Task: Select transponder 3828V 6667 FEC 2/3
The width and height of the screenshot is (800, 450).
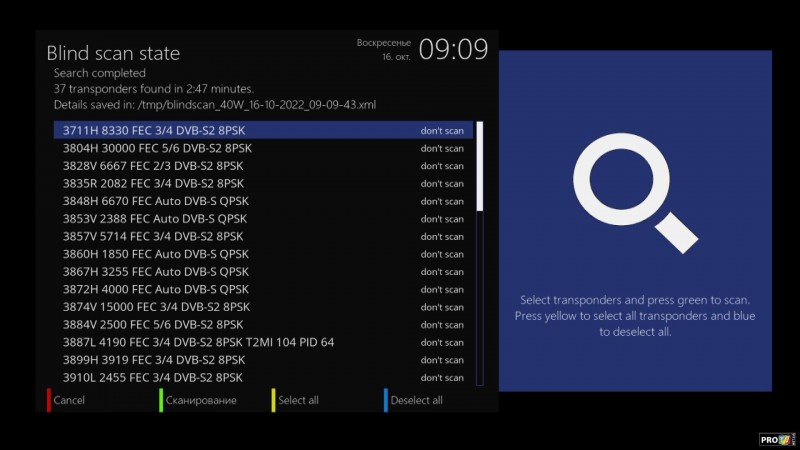Action: pos(152,166)
